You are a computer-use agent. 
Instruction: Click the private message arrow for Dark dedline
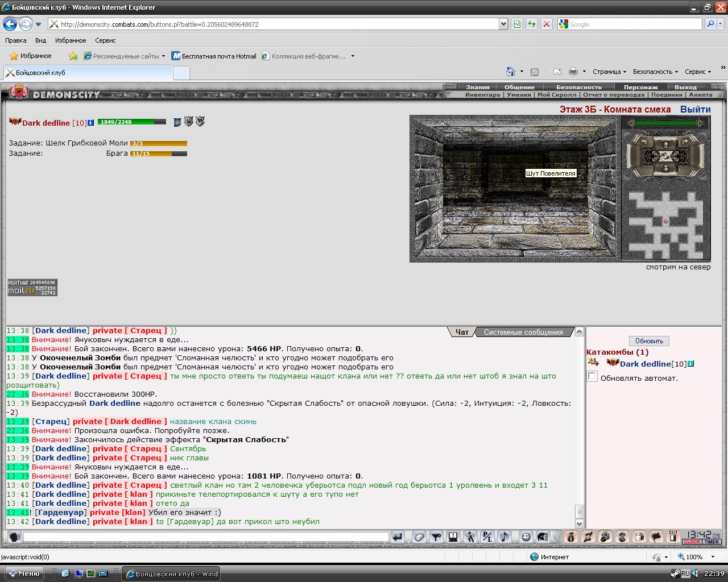[x=594, y=363]
